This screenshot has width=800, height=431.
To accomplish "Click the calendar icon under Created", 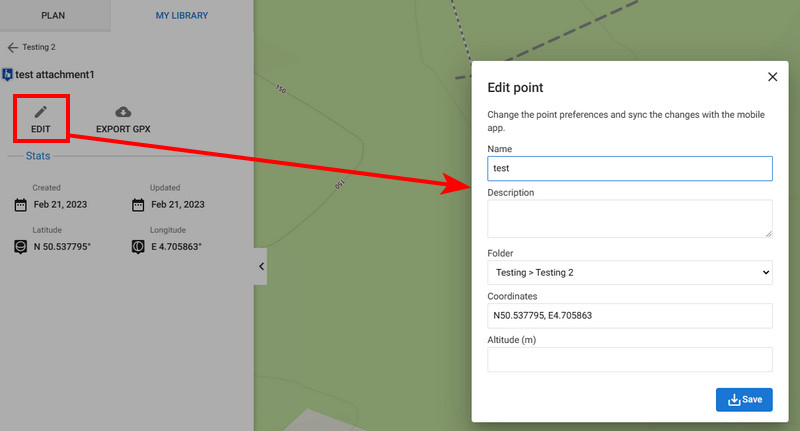I will click(20, 205).
